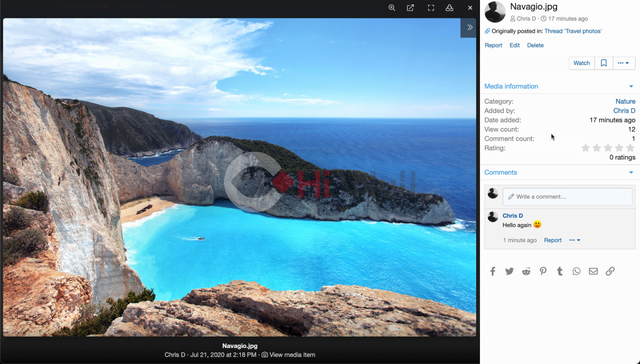Click the Navagio beach photo
The image size is (640, 364).
[x=239, y=177]
